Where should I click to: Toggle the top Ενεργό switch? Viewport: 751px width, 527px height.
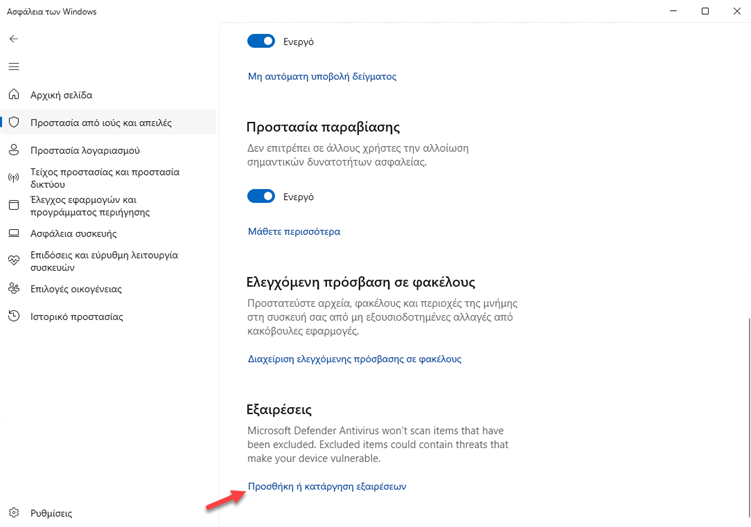(x=261, y=42)
